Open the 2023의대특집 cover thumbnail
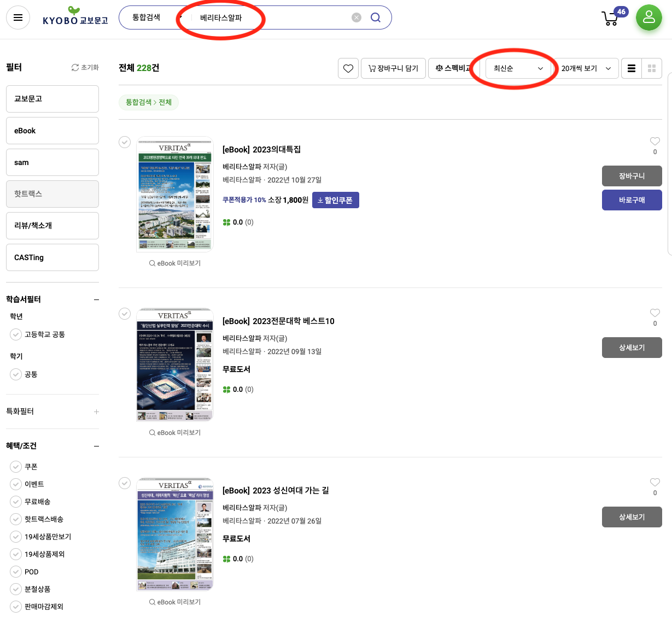 click(174, 194)
